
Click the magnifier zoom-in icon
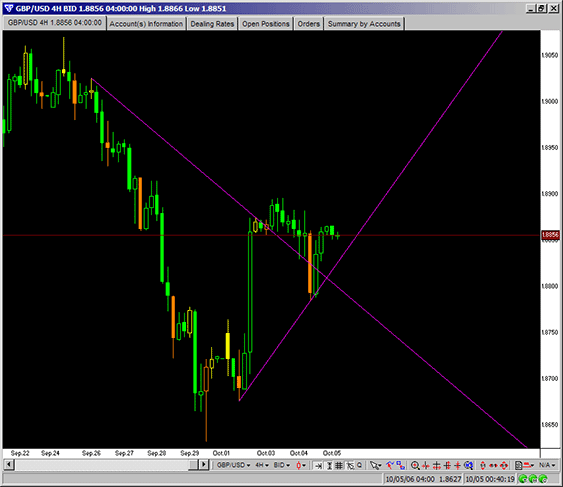[415, 465]
